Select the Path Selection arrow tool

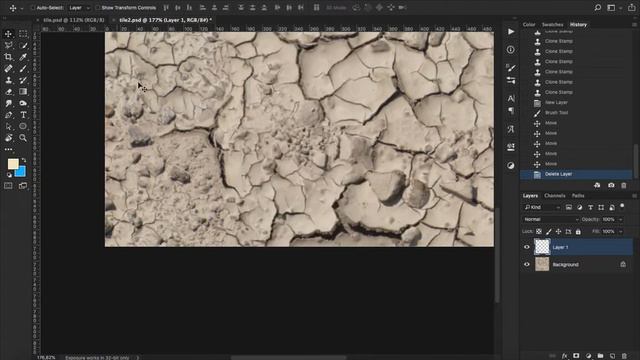click(8, 127)
